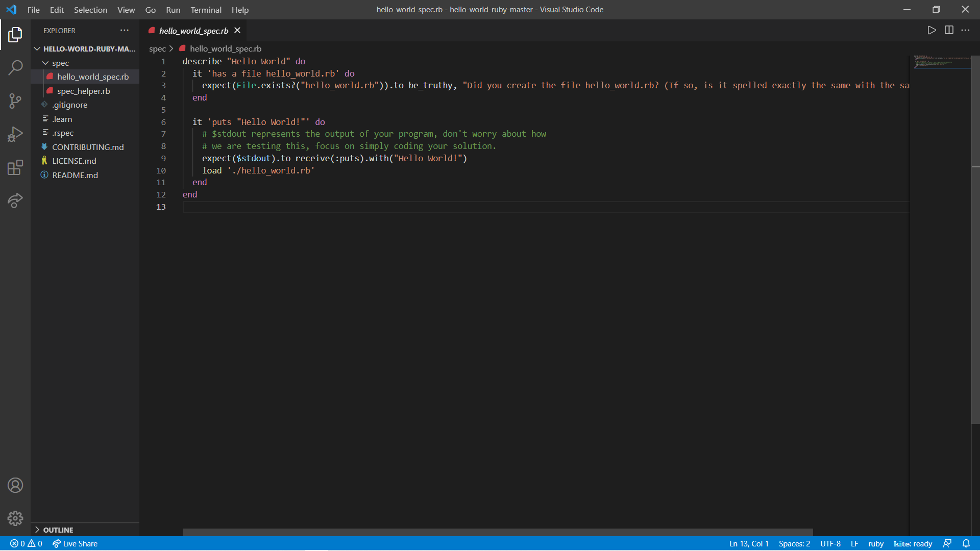Click errors and warnings count in status bar
The width and height of the screenshot is (980, 551).
click(26, 543)
